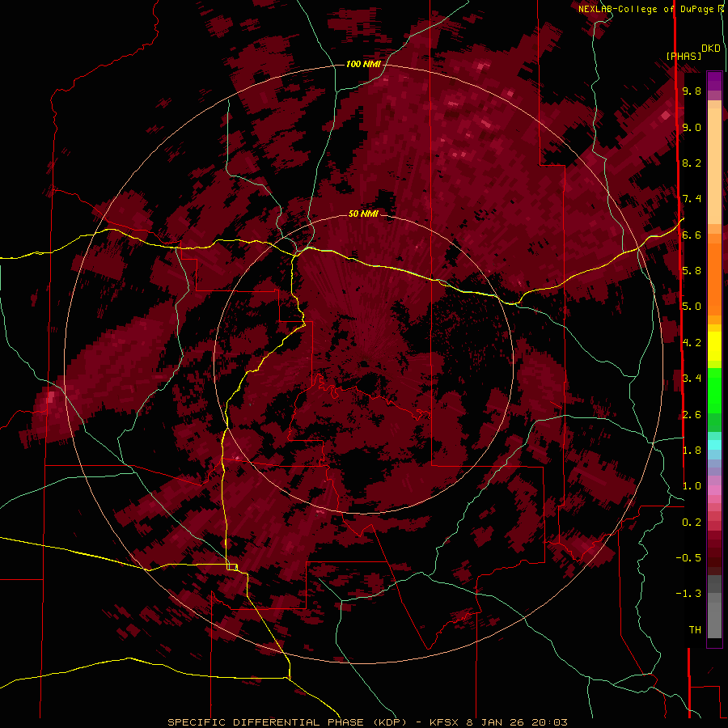Click the cyan segment of the color bar
728x728 pixels.
click(x=714, y=445)
